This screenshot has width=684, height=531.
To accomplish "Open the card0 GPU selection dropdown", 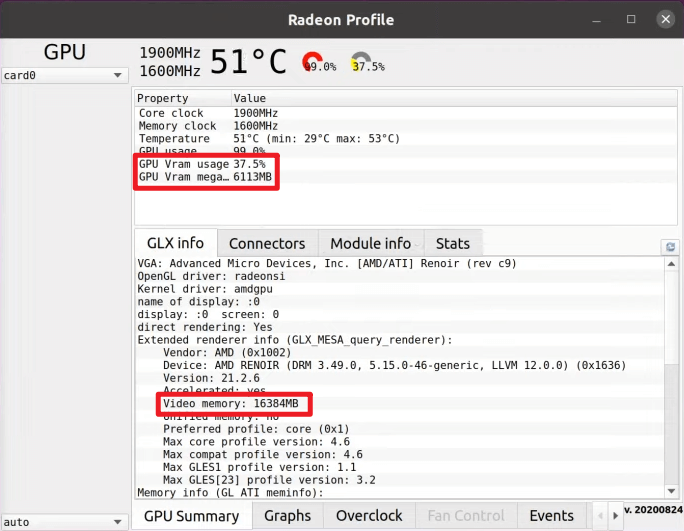I will 65,75.
